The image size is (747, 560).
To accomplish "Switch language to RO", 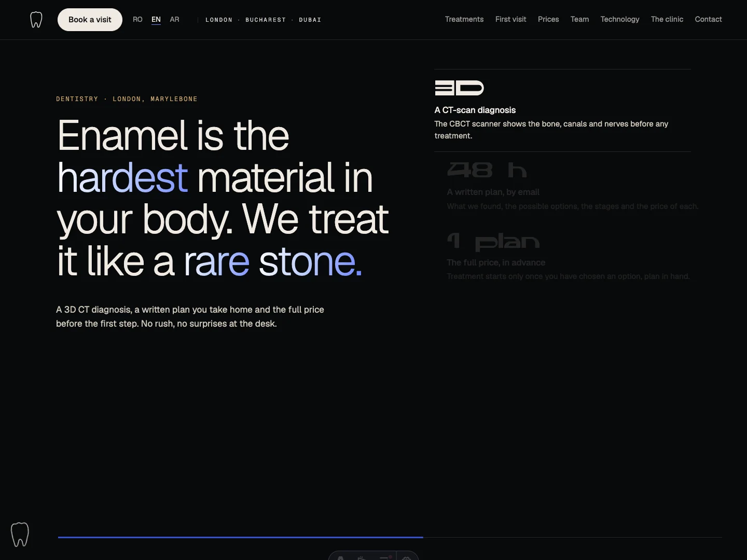I will pyautogui.click(x=137, y=20).
